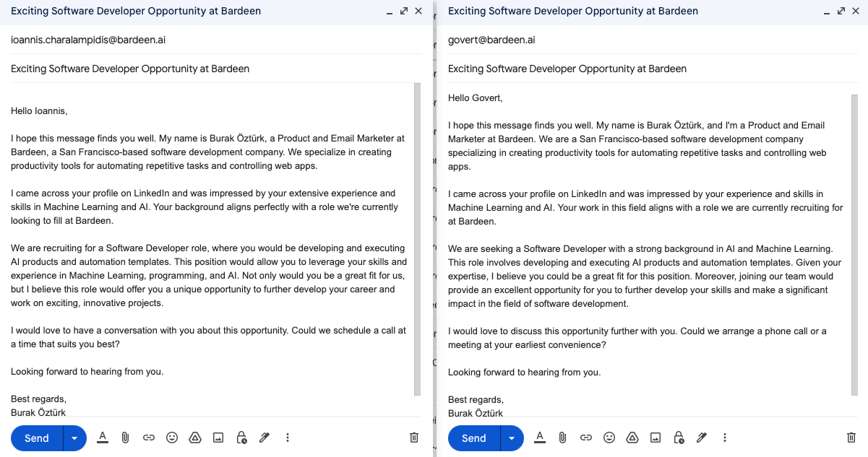868x457 pixels.
Task: Click 'Hello Govert,' greeting text
Action: click(475, 97)
